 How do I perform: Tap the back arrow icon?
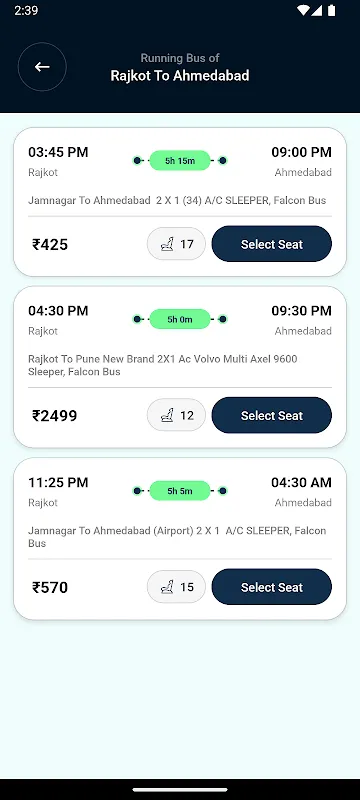point(42,67)
